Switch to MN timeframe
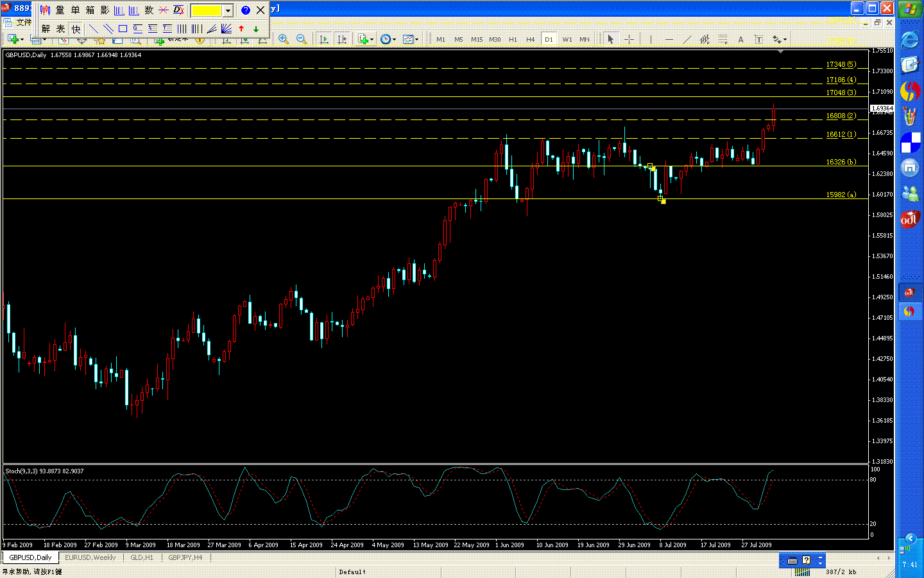 pyautogui.click(x=585, y=39)
